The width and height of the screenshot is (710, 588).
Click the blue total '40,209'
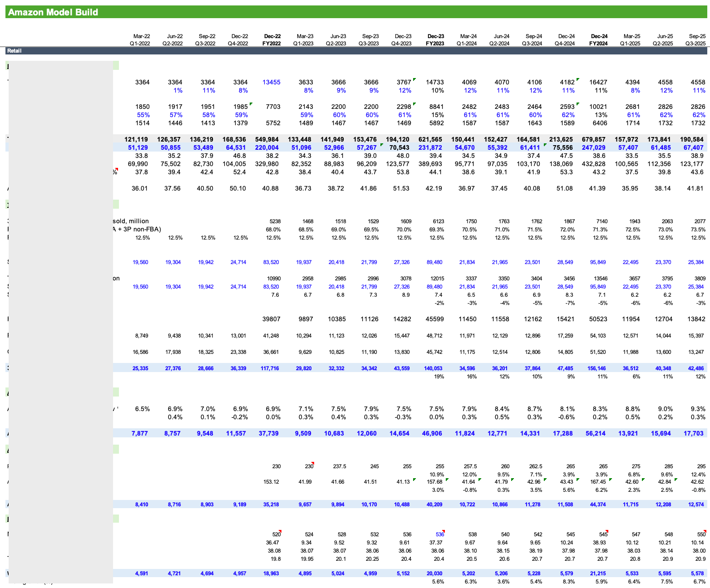click(x=434, y=505)
